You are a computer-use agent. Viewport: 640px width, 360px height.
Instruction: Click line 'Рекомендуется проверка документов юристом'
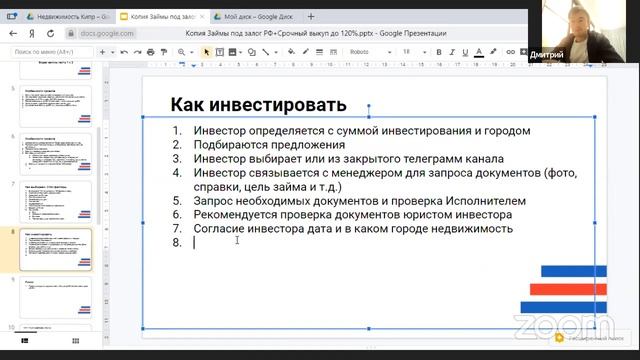point(353,215)
